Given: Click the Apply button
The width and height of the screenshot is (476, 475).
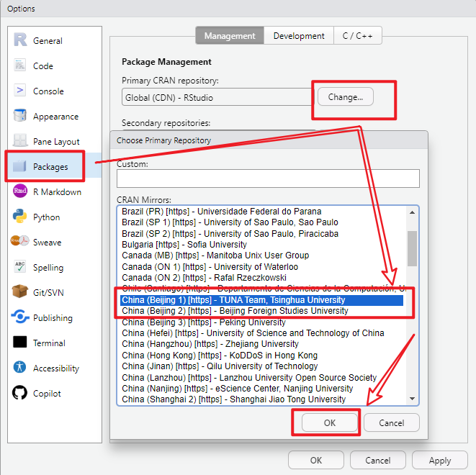Looking at the screenshot, I should (x=439, y=461).
